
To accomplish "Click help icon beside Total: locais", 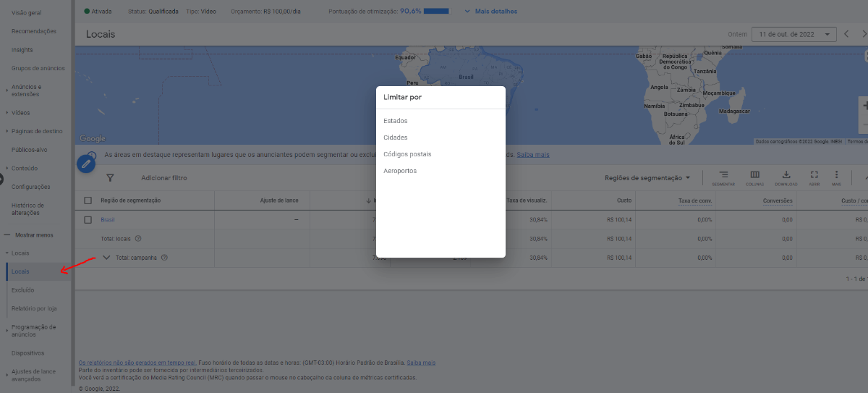I will 138,238.
